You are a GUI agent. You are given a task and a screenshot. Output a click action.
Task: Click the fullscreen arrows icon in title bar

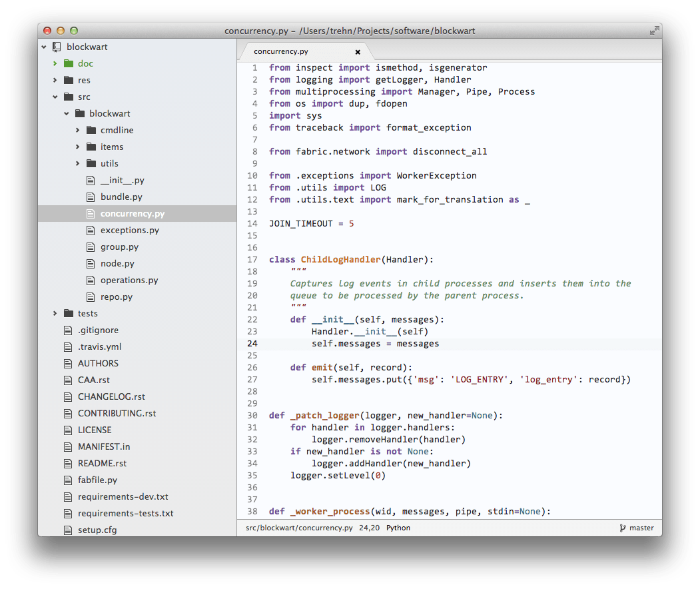click(x=654, y=31)
